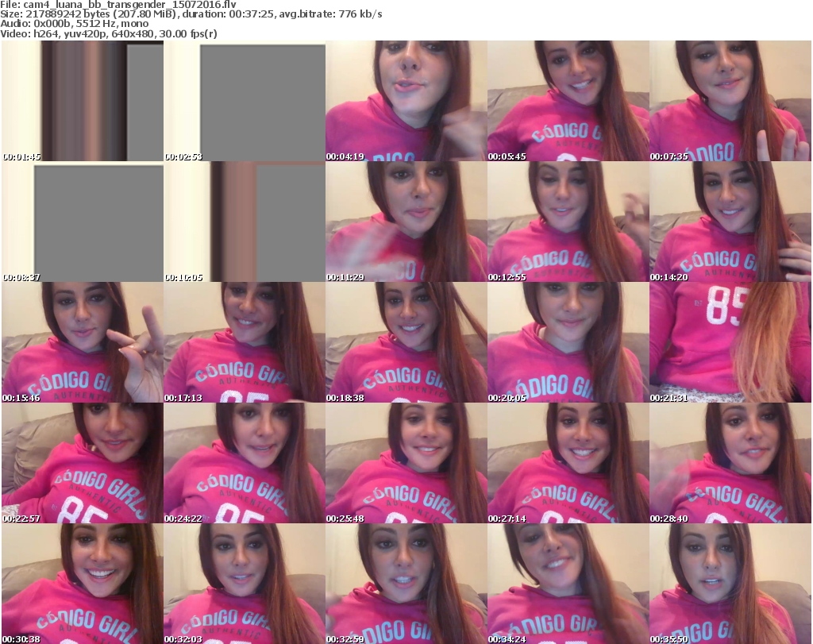Select the frame at 00:28:40

point(730,463)
